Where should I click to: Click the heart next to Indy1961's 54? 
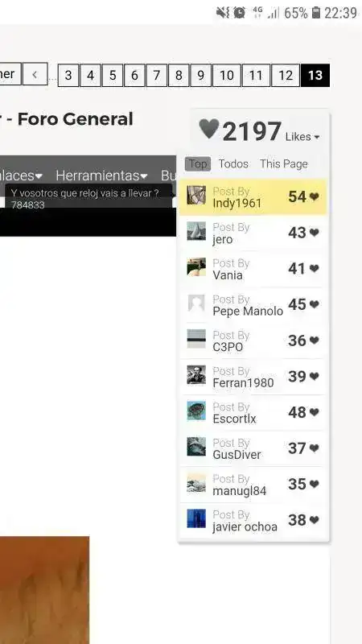click(315, 196)
